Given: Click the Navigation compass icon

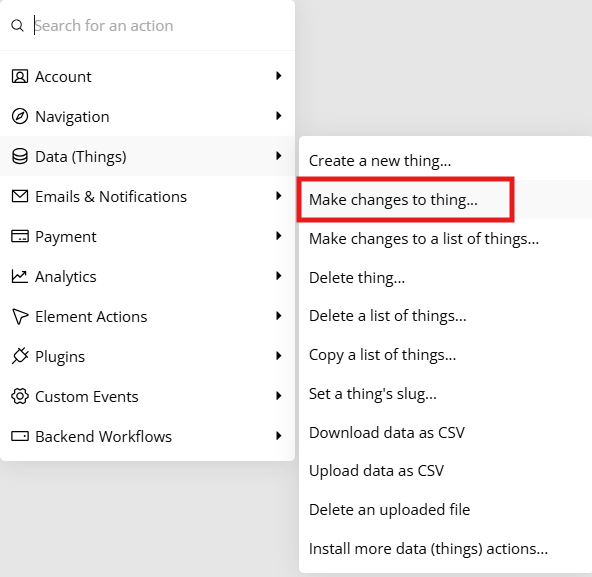Looking at the screenshot, I should pyautogui.click(x=20, y=116).
